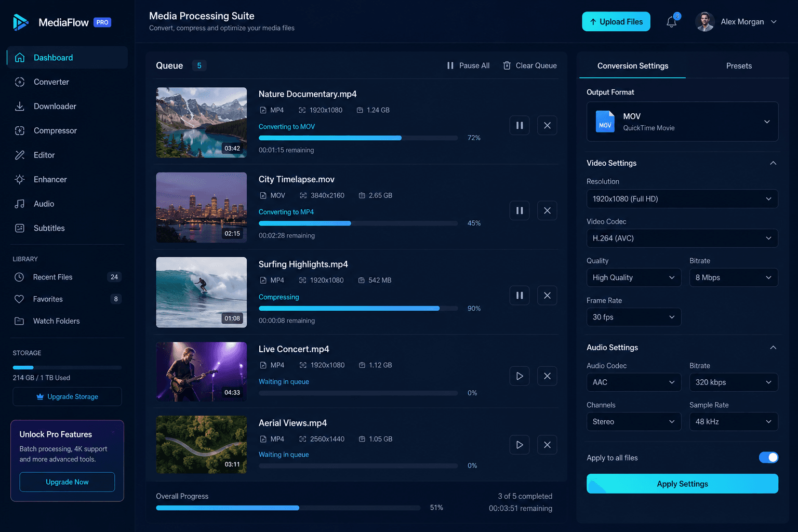Click the Audio music note icon
798x532 pixels.
pos(20,204)
